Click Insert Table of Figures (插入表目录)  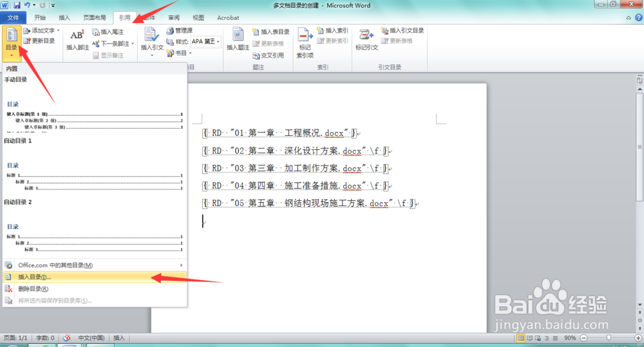[271, 32]
